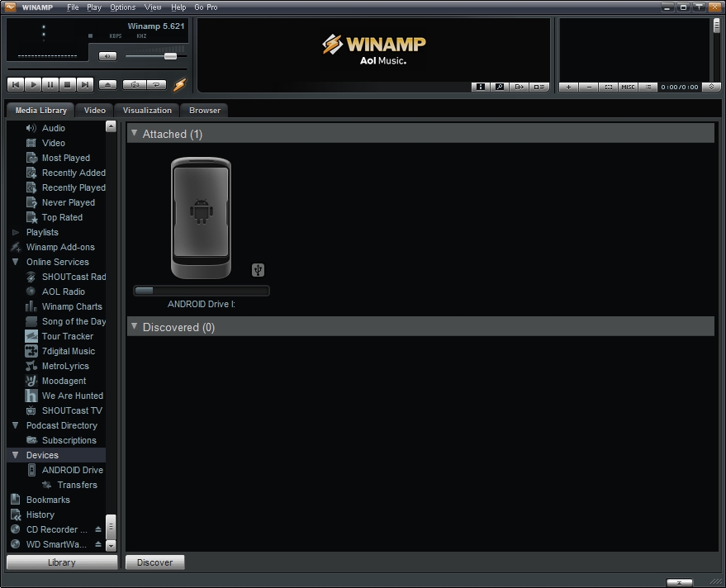
Task: Skip to the previous track
Action: 16,85
